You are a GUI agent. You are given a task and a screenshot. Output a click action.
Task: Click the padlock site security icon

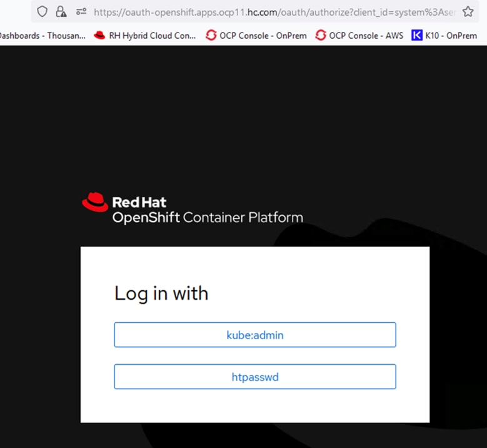coord(61,12)
